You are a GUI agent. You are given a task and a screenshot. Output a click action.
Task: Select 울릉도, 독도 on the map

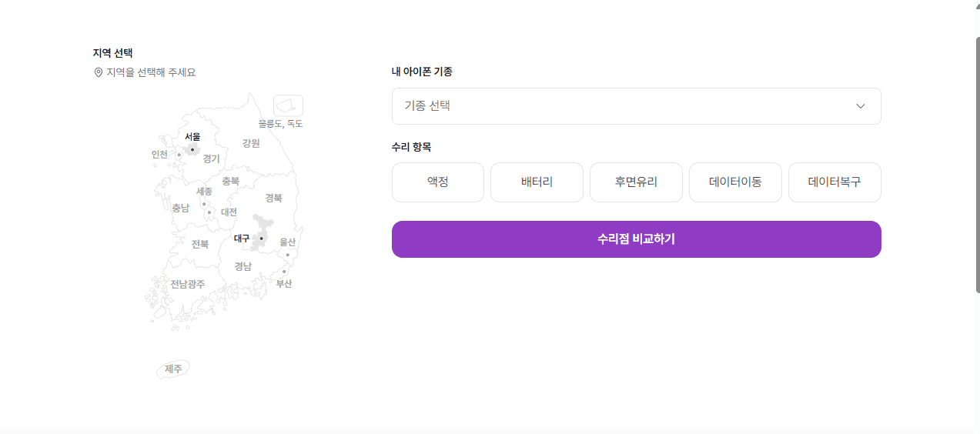pos(280,123)
